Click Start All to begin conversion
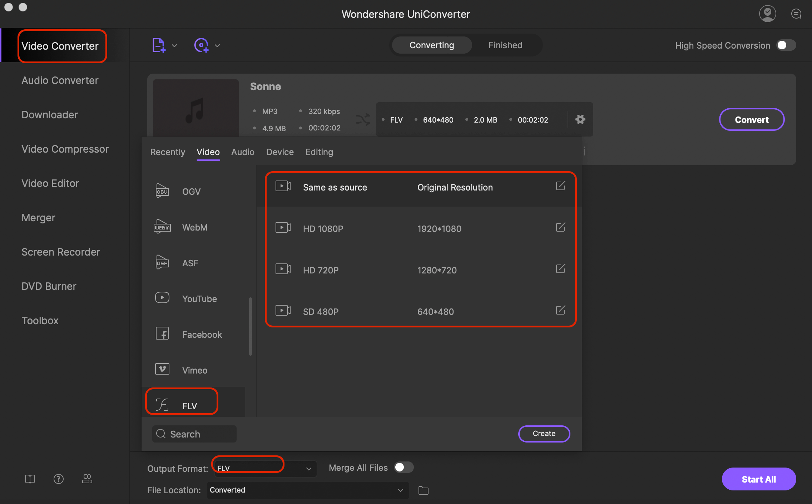Screen dimensions: 812x504 tap(758, 479)
